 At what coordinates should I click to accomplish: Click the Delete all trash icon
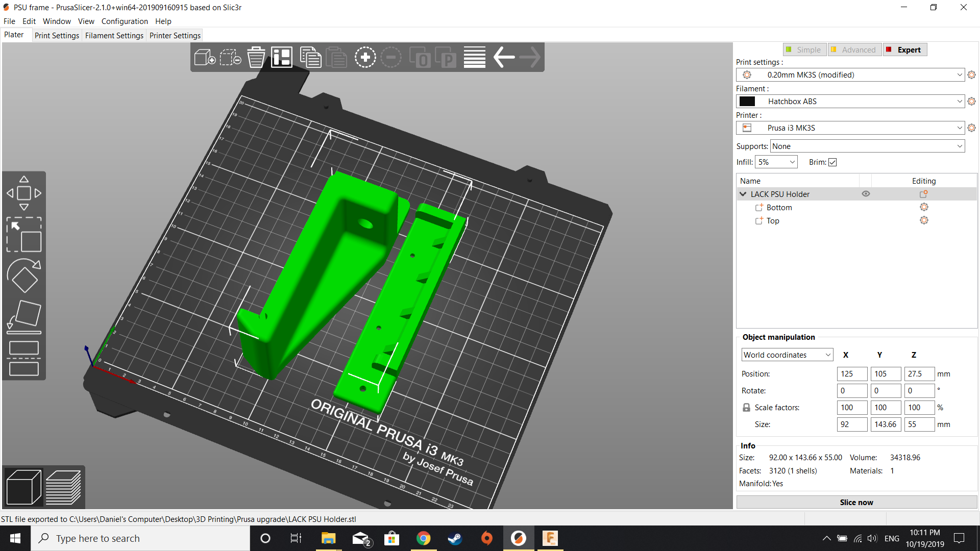point(256,57)
